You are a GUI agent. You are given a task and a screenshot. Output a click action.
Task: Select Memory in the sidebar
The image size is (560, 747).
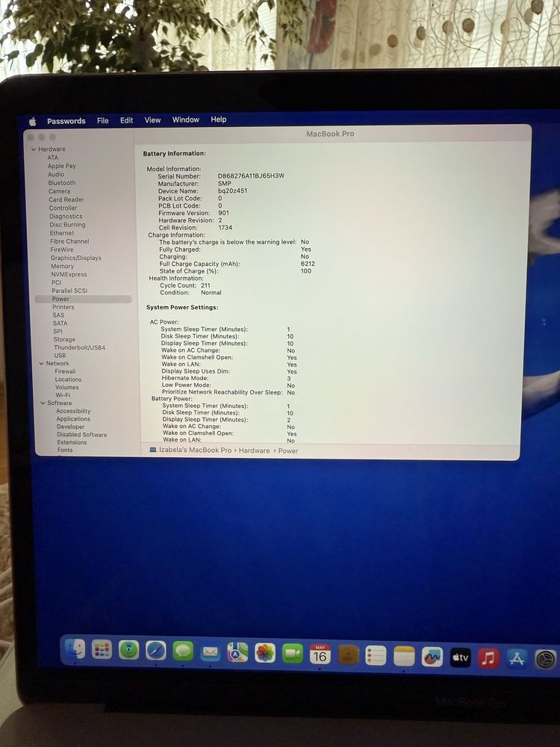(63, 267)
